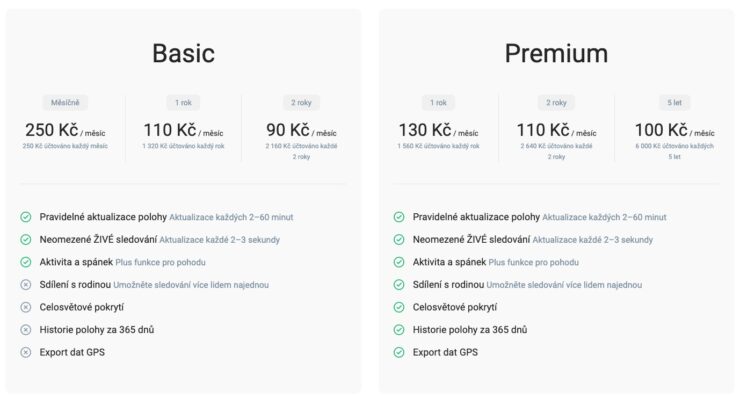The height and width of the screenshot is (398, 740).
Task: Pick the Basic 250 Kč monthly price
Action: click(65, 130)
